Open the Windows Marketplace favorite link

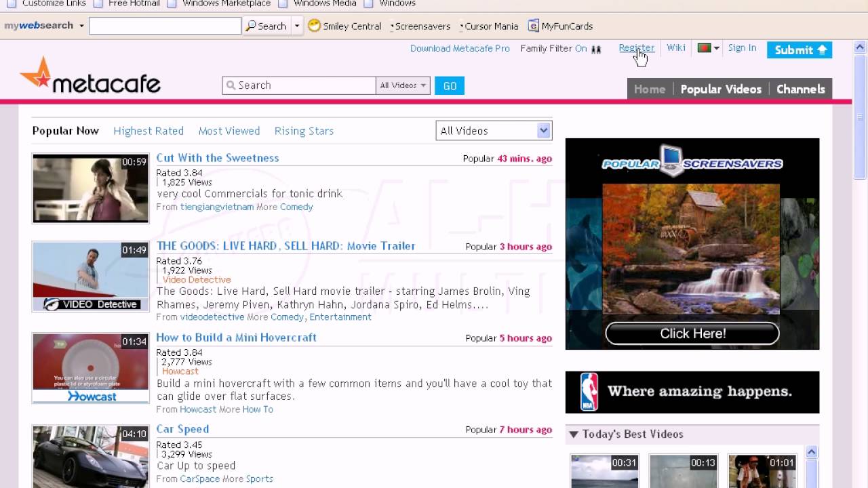pos(218,3)
